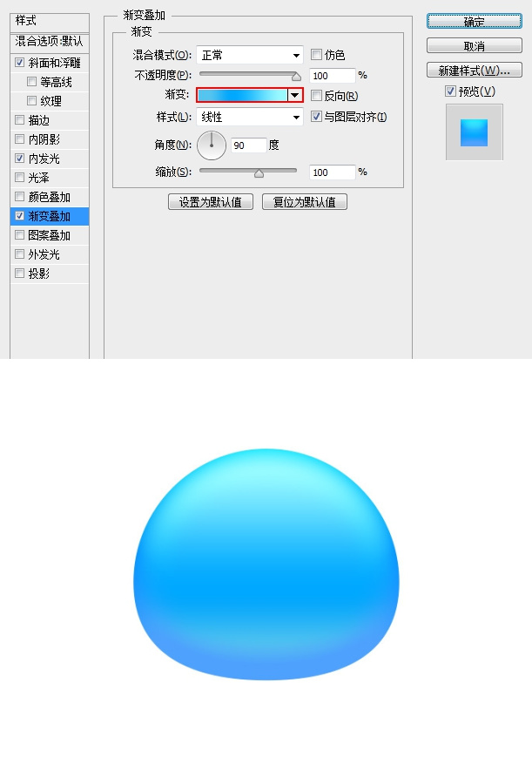The height and width of the screenshot is (784, 532).
Task: Click the 不透明度 value field
Action: pos(332,76)
